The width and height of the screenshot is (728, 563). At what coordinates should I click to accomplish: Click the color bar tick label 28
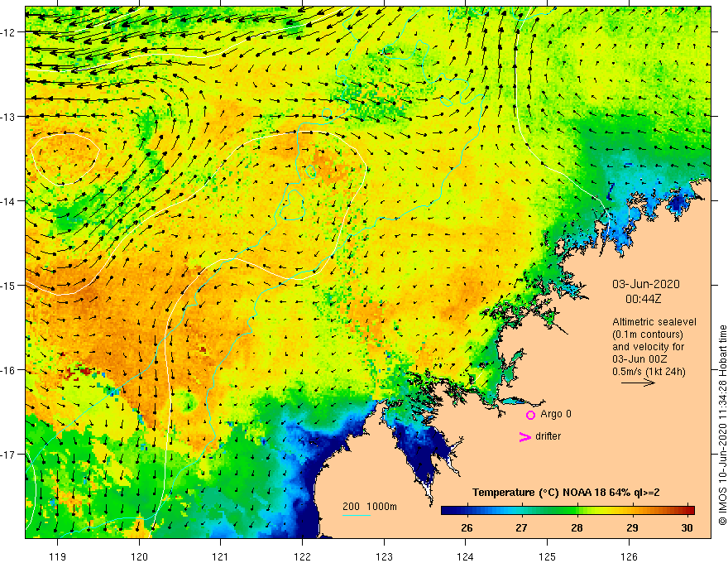(577, 527)
